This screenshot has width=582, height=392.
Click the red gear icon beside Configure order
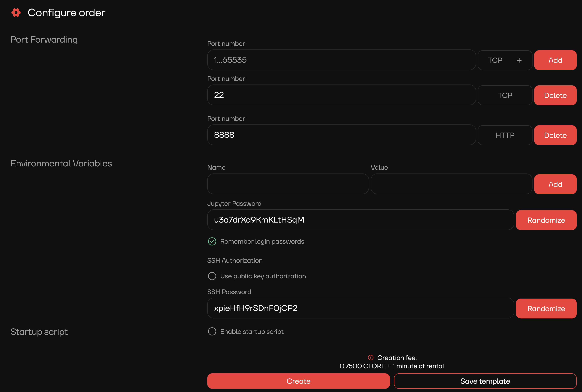[16, 13]
